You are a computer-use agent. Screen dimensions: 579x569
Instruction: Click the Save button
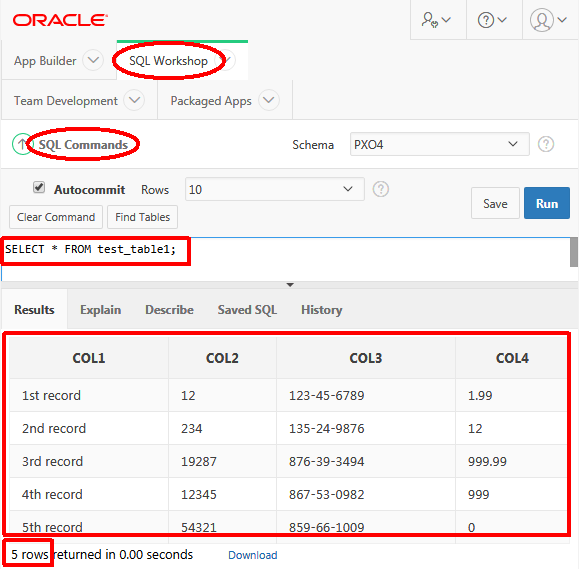click(495, 203)
